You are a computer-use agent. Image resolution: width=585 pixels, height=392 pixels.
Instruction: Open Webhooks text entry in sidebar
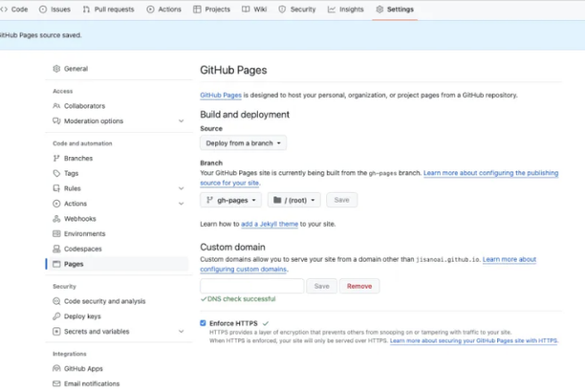tap(80, 219)
